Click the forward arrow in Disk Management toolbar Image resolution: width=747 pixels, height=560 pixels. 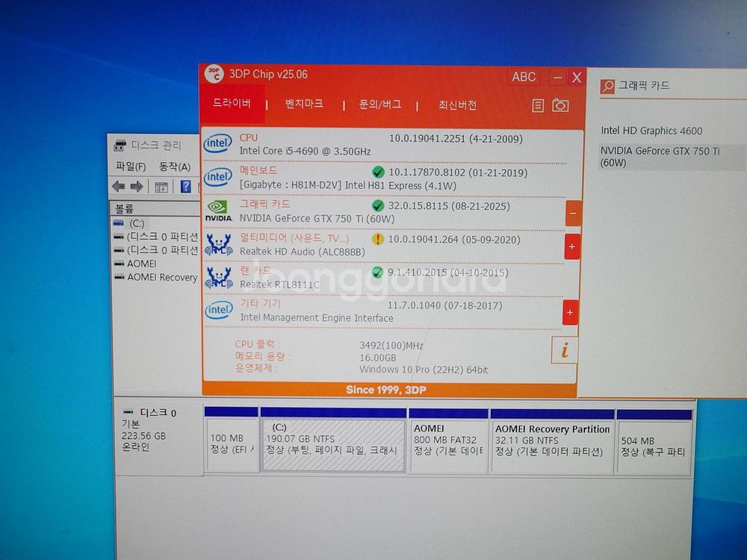pyautogui.click(x=137, y=187)
